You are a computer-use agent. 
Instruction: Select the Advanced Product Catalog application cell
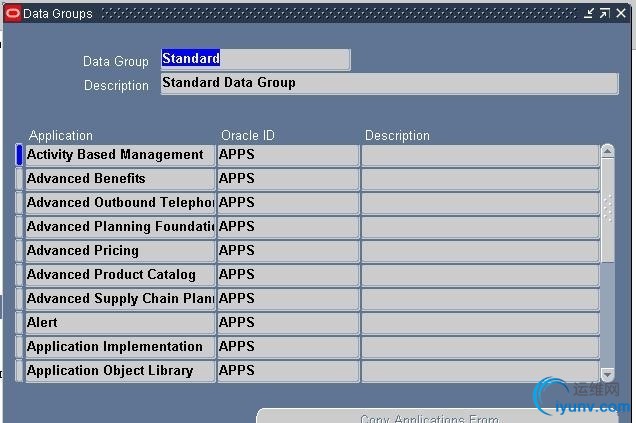[120, 275]
